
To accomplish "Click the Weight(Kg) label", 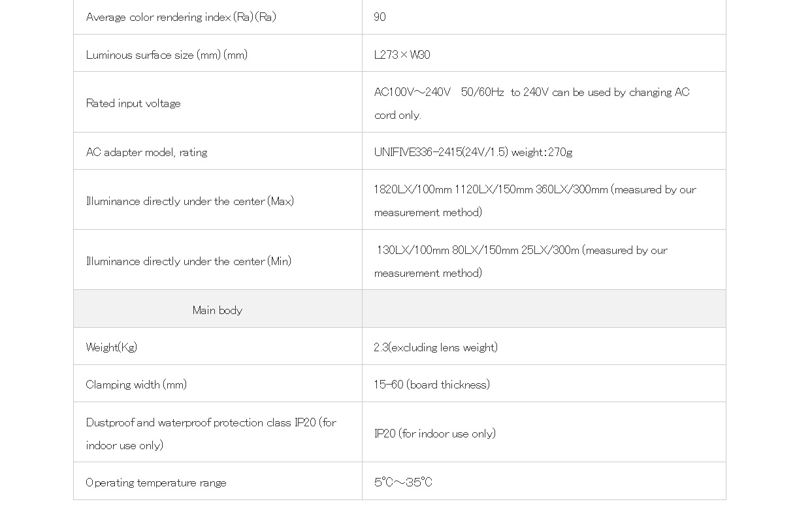I will [112, 347].
